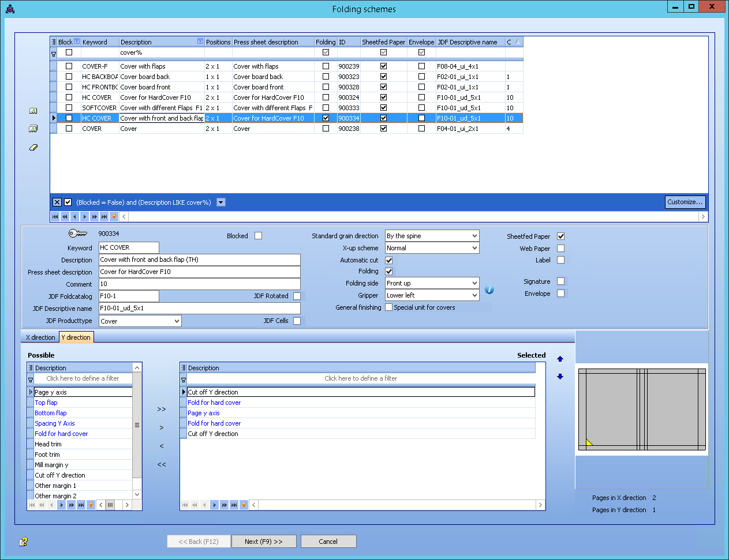Open column chooser icon of Selected list
The image size is (729, 560).
click(184, 368)
